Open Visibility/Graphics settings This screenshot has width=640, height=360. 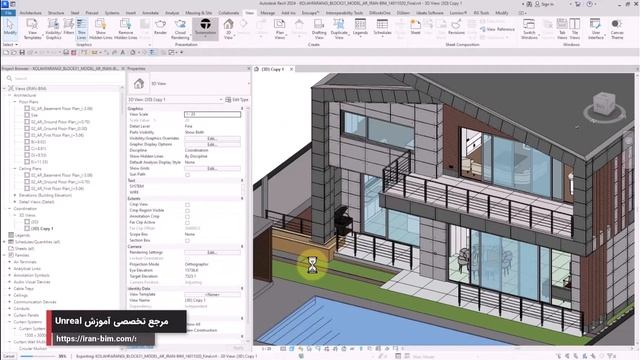coord(53,29)
